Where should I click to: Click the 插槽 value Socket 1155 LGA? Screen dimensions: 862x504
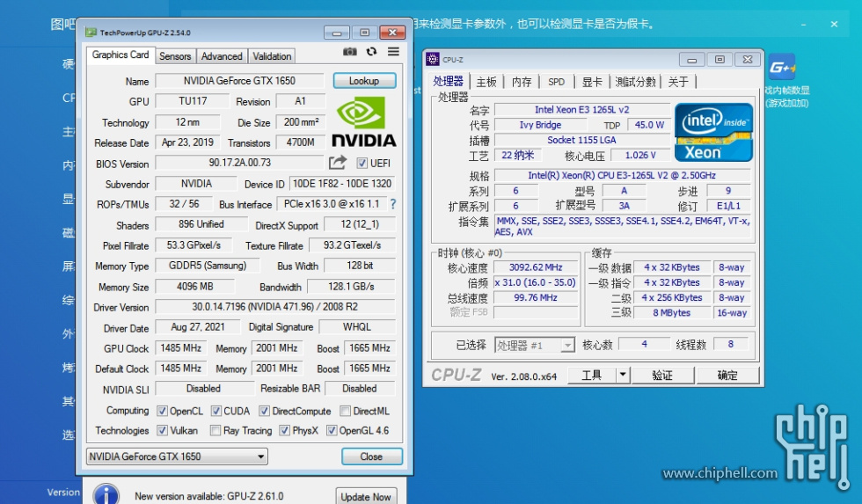point(582,140)
